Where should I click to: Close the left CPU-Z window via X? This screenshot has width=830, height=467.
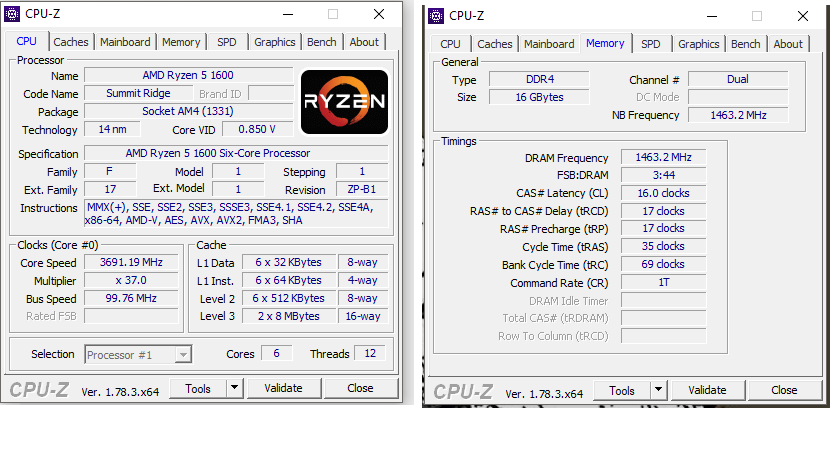click(x=379, y=14)
